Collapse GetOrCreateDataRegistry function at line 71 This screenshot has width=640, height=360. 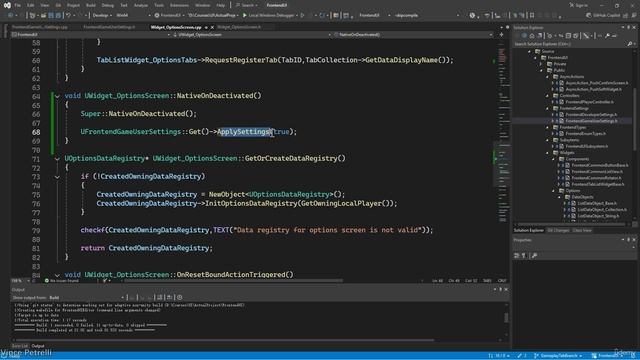click(57, 159)
